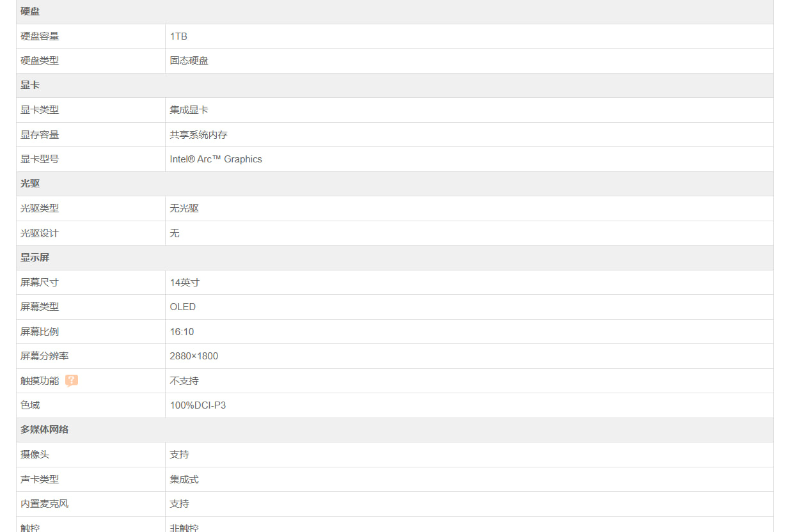The image size is (788, 532).
Task: Select the 触摸功能 label text
Action: (40, 381)
